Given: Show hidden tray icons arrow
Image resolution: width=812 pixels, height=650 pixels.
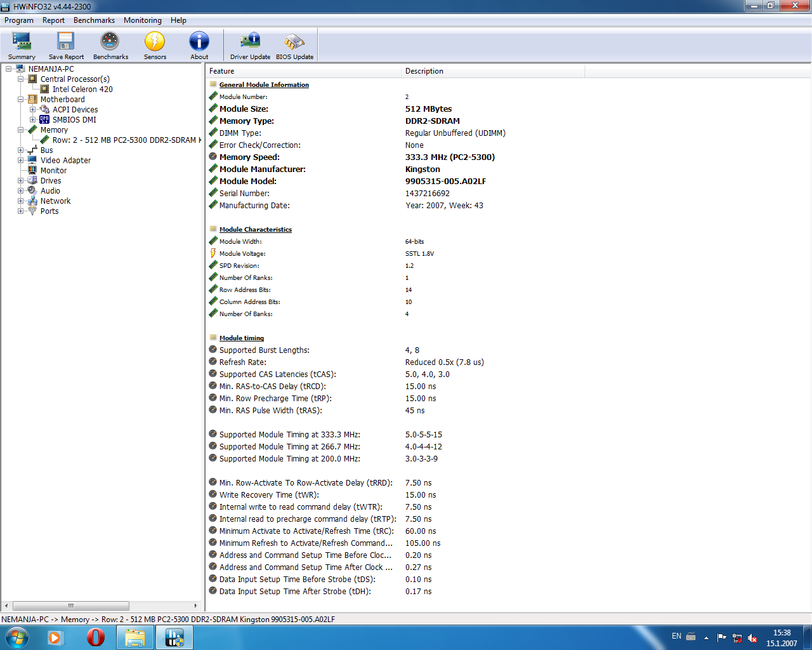Looking at the screenshot, I should pyautogui.click(x=706, y=637).
